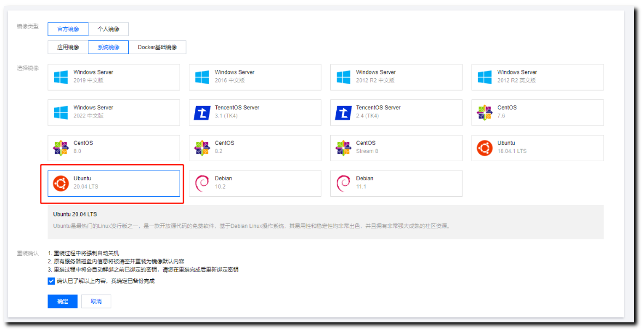
Task: Pick the TencentOS Server 2.4 (TK4) text
Action: pyautogui.click(x=378, y=111)
